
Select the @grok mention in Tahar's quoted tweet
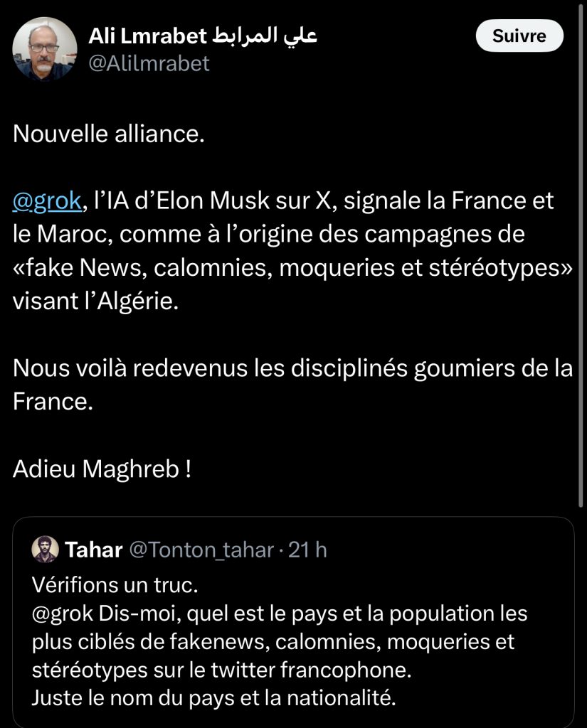63,614
